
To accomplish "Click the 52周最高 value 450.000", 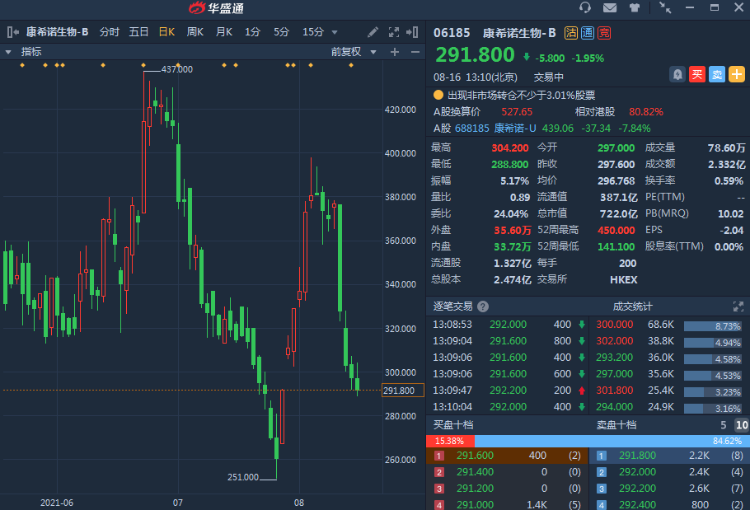I will click(x=616, y=230).
